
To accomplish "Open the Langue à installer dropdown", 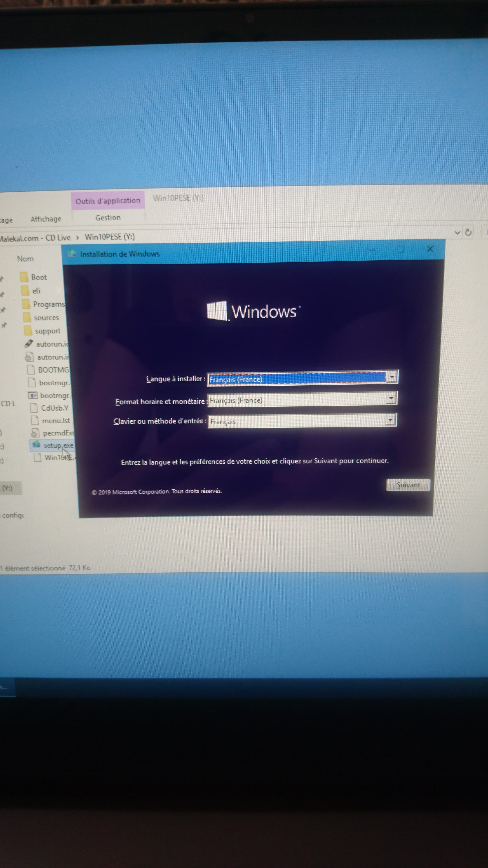I will [x=392, y=377].
